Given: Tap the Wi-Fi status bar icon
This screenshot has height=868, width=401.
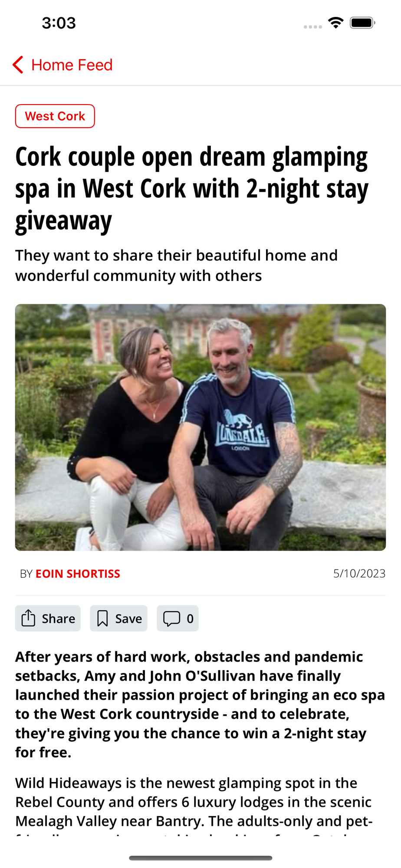Looking at the screenshot, I should tap(336, 23).
